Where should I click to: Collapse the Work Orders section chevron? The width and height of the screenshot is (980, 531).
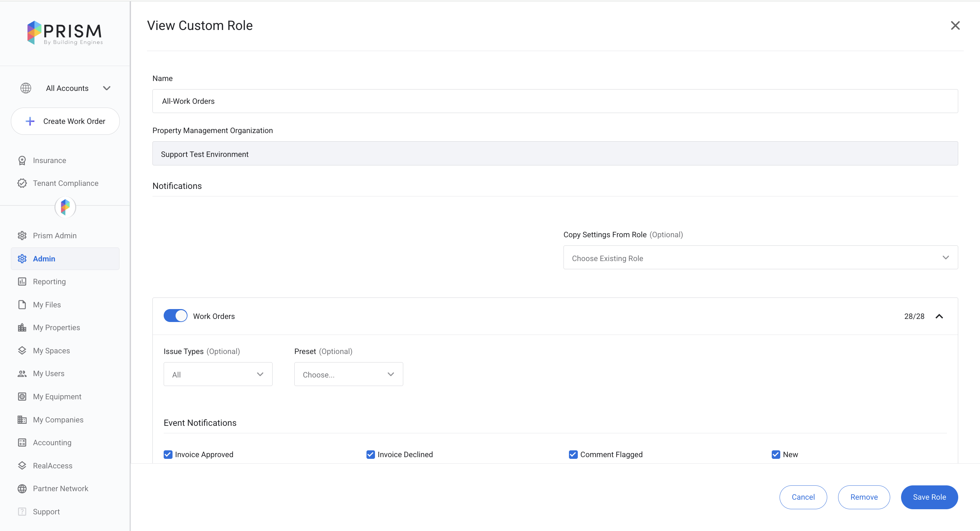pos(939,316)
